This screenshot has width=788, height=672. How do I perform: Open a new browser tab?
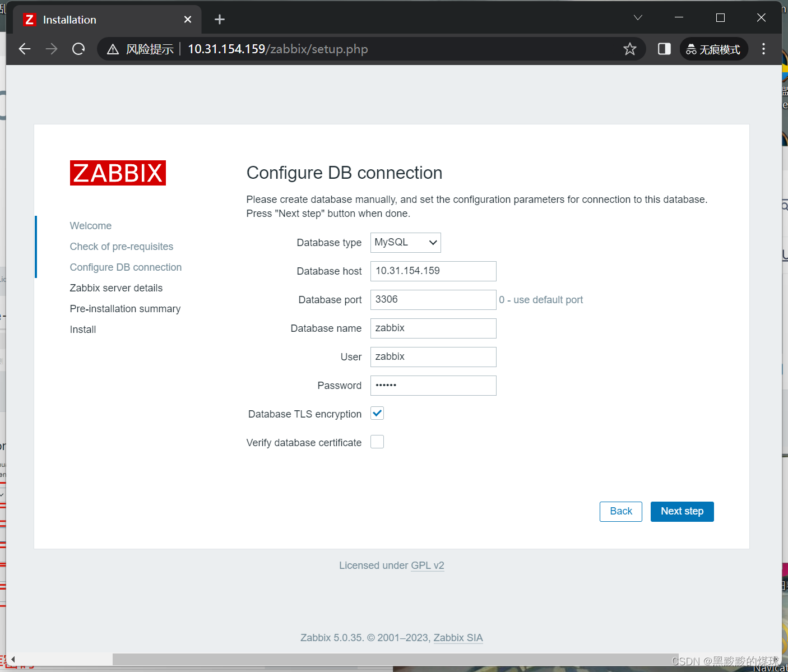219,19
